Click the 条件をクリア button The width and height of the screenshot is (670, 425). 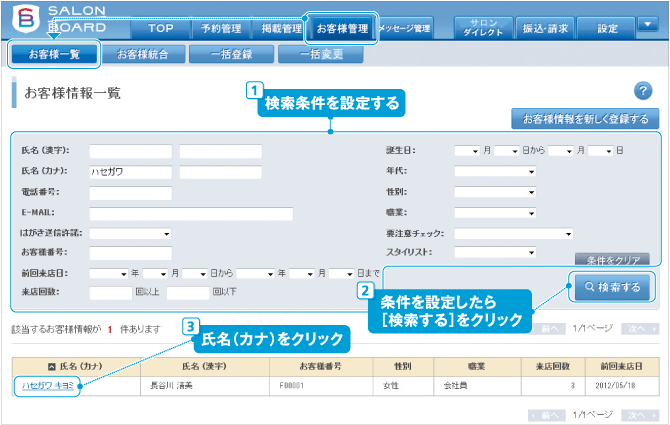coord(611,259)
